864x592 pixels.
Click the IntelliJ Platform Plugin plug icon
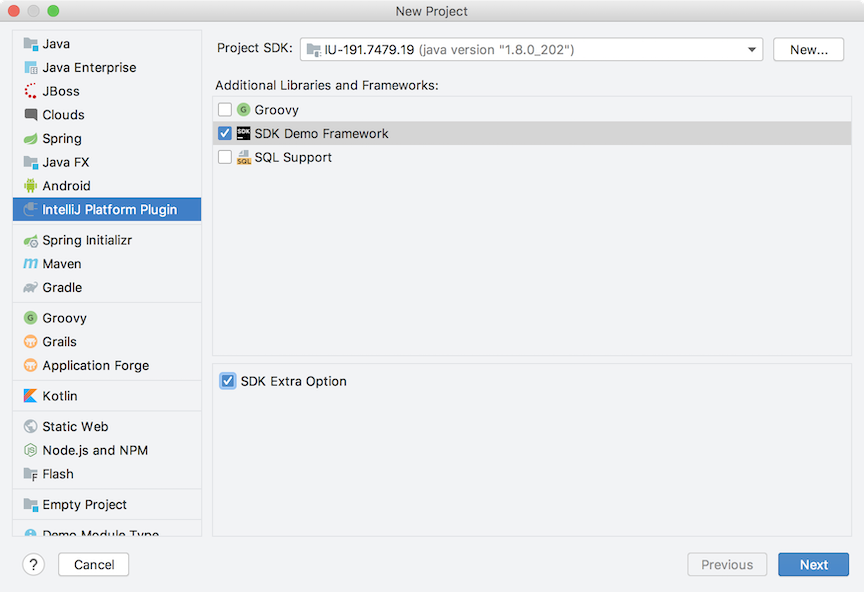pyautogui.click(x=30, y=209)
